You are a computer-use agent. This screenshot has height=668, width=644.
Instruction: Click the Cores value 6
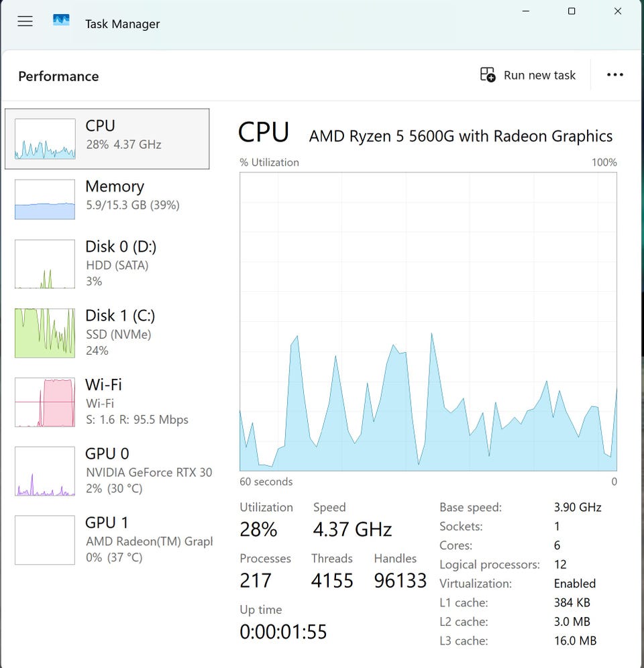(557, 545)
